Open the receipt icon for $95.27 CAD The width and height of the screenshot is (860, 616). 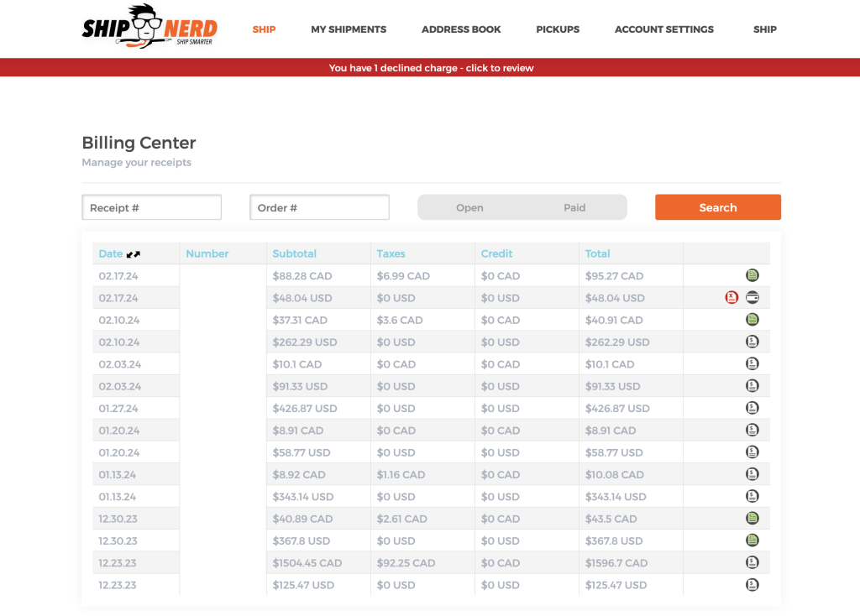pos(752,275)
